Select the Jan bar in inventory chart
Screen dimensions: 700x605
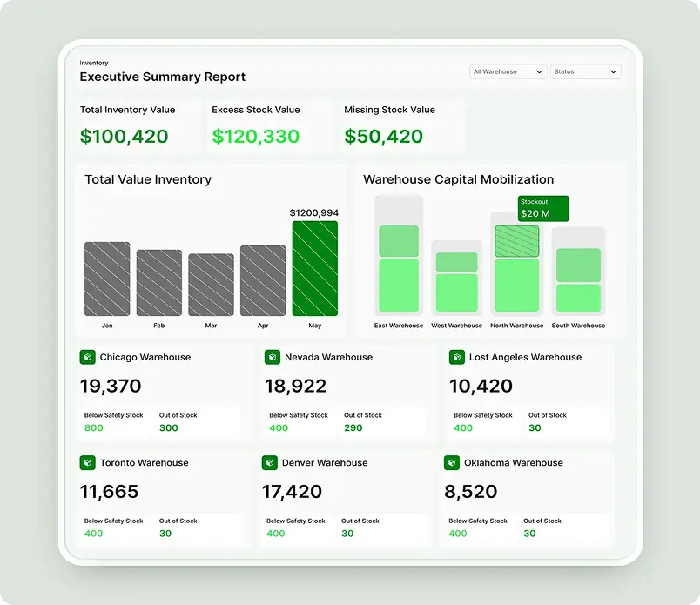(x=107, y=279)
